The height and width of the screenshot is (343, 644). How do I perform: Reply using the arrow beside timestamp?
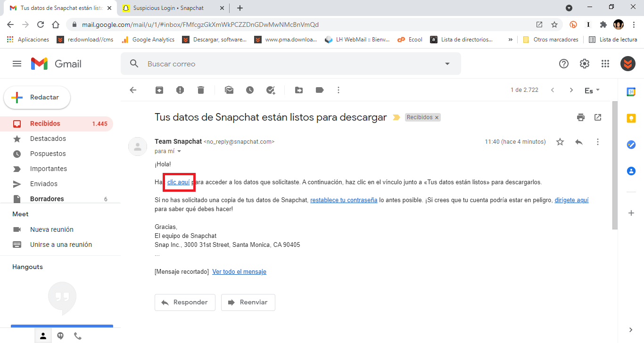click(579, 142)
